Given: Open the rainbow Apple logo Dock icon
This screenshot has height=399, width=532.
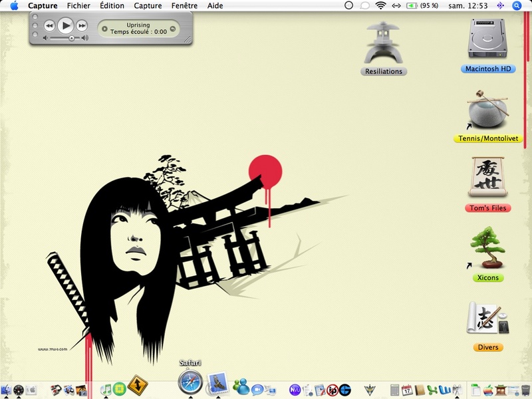Looking at the screenshot, I should coord(488,390).
